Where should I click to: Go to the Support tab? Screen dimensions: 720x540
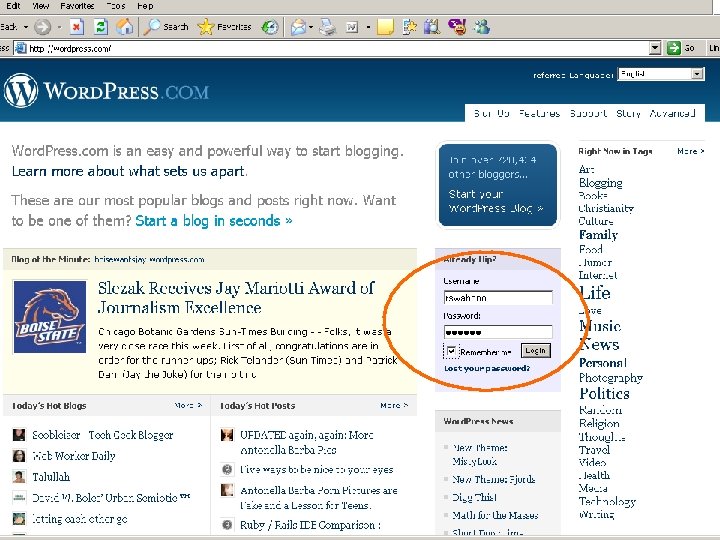588,113
